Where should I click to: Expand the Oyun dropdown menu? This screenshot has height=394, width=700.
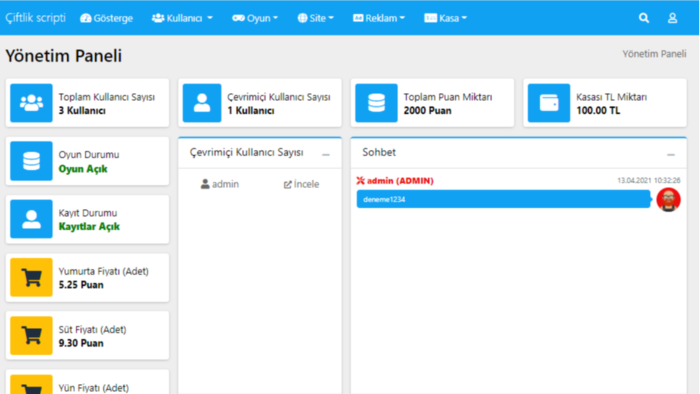(x=255, y=18)
